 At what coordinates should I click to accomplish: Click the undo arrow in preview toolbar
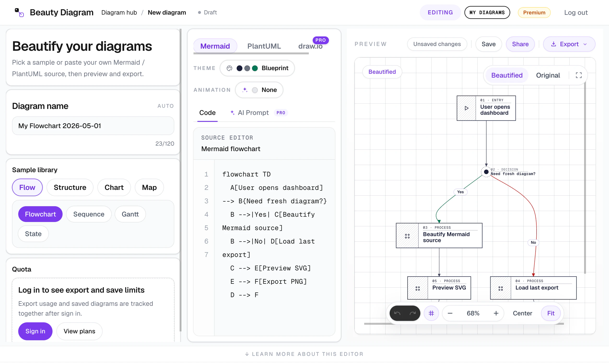(x=397, y=313)
